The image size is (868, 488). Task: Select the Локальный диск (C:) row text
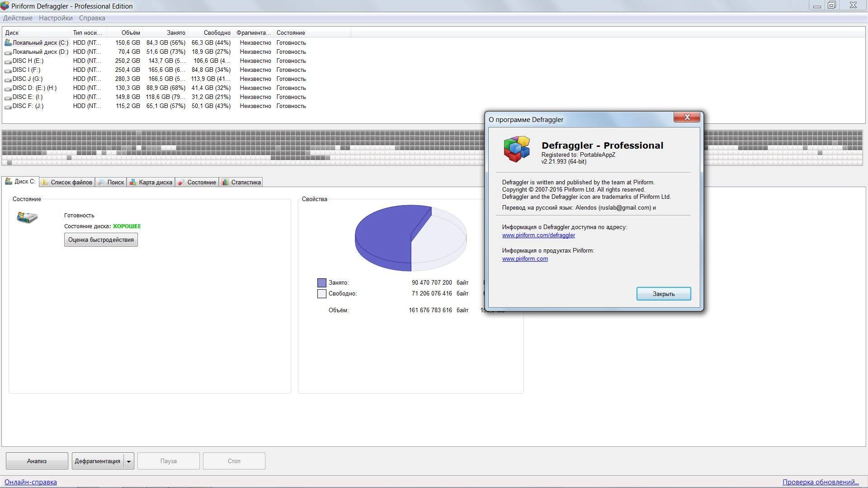click(x=40, y=43)
